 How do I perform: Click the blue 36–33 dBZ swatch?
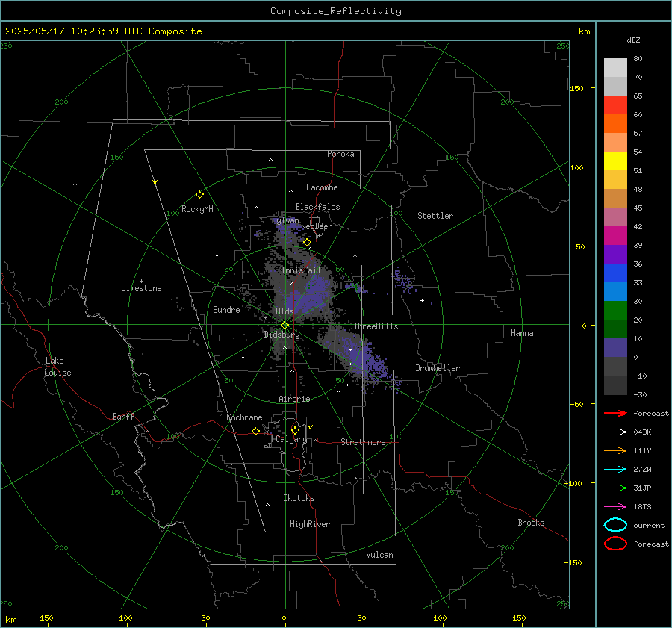coord(615,273)
